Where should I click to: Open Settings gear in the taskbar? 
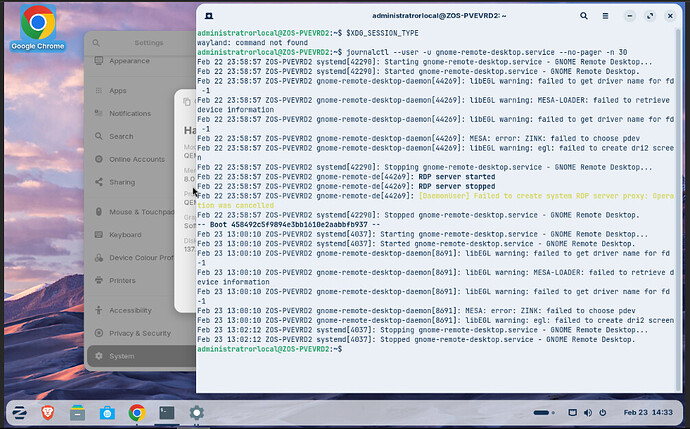[x=196, y=413]
